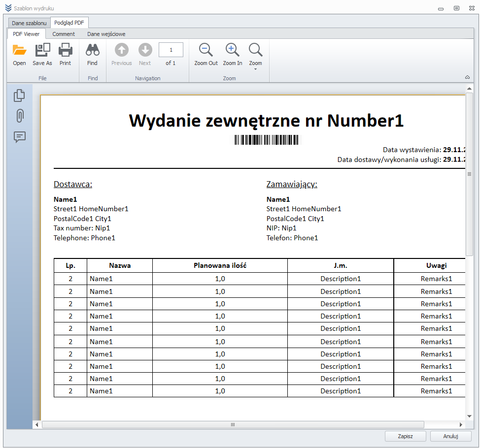Launch Find with the binoculars icon
This screenshot has height=448, width=480.
93,55
